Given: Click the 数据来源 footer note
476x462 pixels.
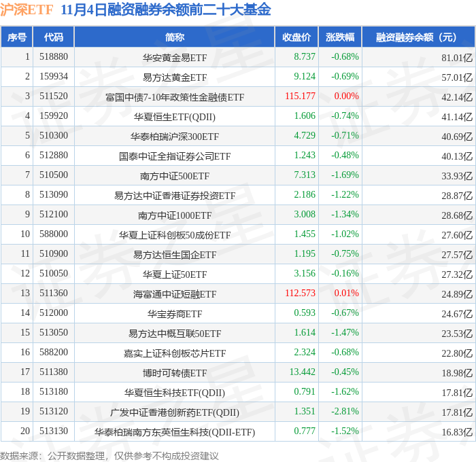Looking at the screenshot, I should 109,456.
